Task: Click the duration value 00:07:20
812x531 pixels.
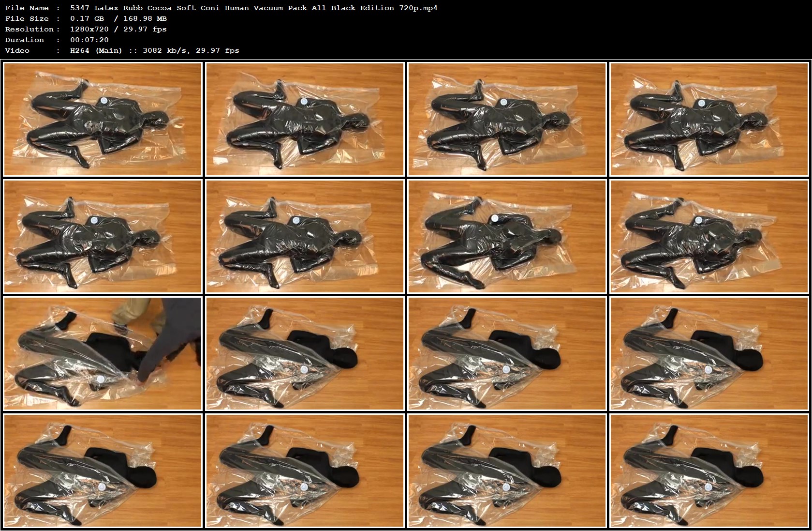Action: click(x=89, y=40)
